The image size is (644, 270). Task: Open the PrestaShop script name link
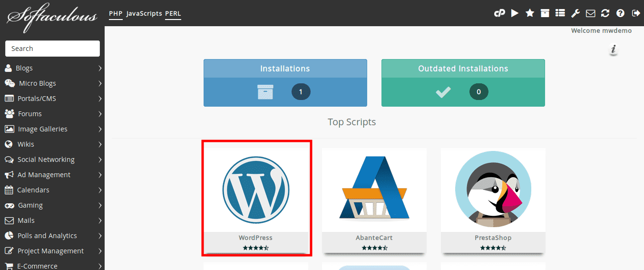[493, 238]
